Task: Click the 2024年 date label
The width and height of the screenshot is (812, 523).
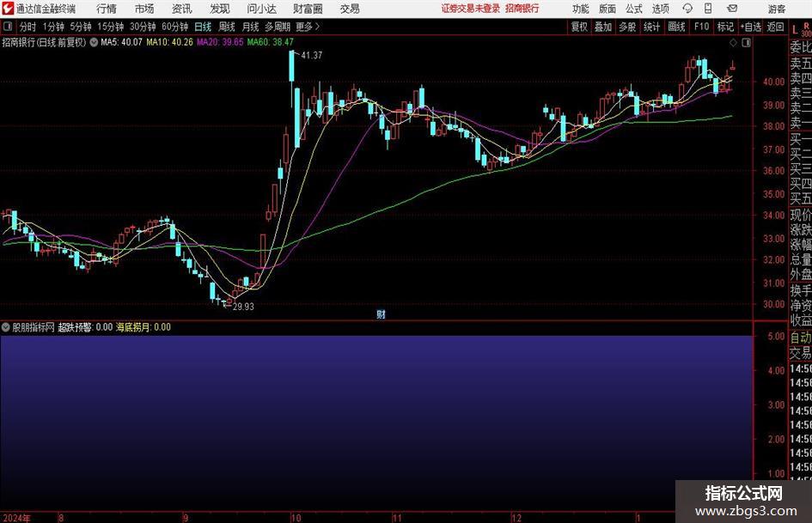Action: tap(16, 518)
